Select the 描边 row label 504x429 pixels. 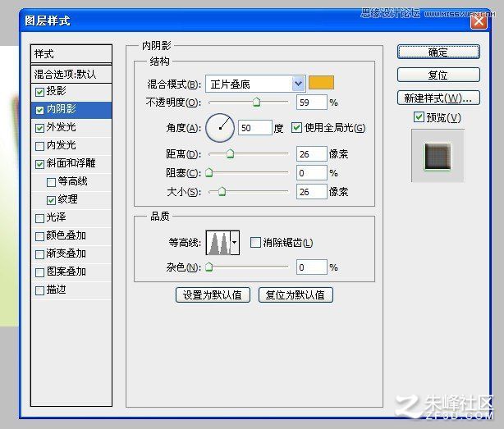coord(57,290)
